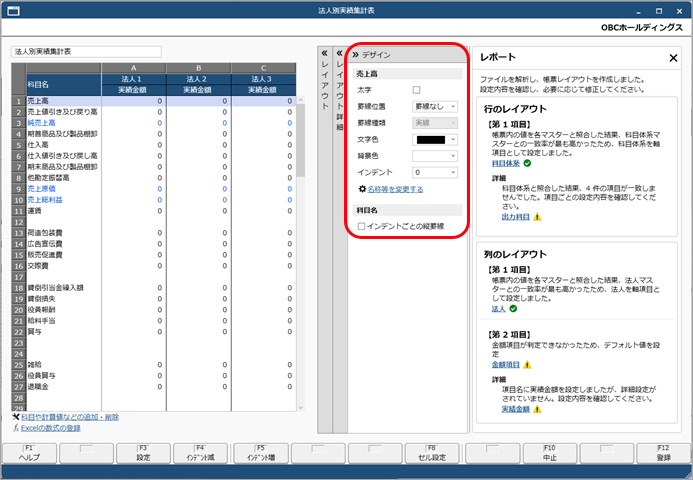The width and height of the screenshot is (693, 480).
Task: Click the application icon in title bar
Action: [x=14, y=11]
